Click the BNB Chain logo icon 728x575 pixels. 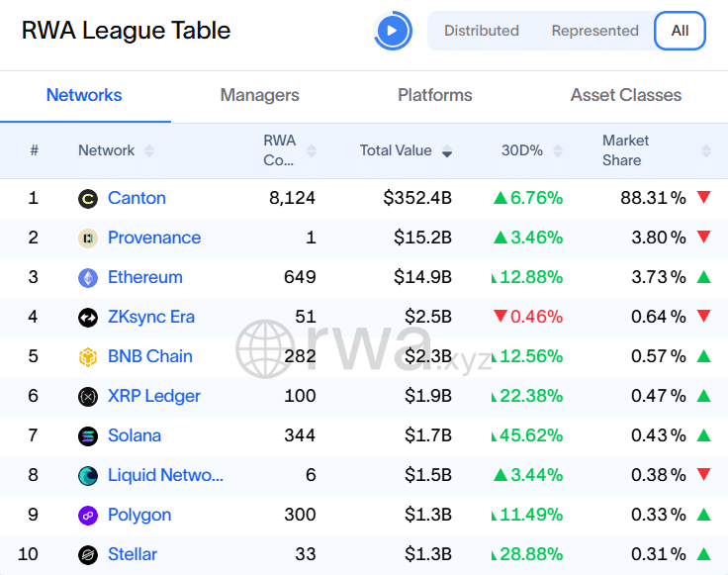tap(88, 357)
